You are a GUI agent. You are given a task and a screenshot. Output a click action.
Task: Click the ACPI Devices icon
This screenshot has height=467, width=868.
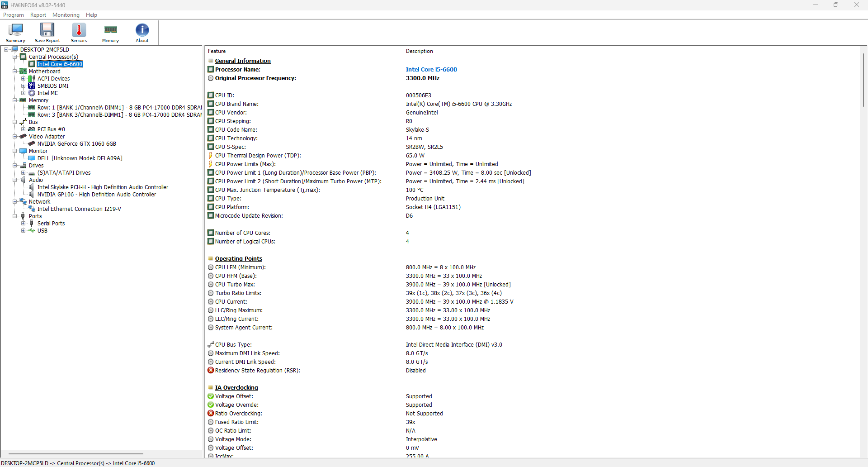32,78
